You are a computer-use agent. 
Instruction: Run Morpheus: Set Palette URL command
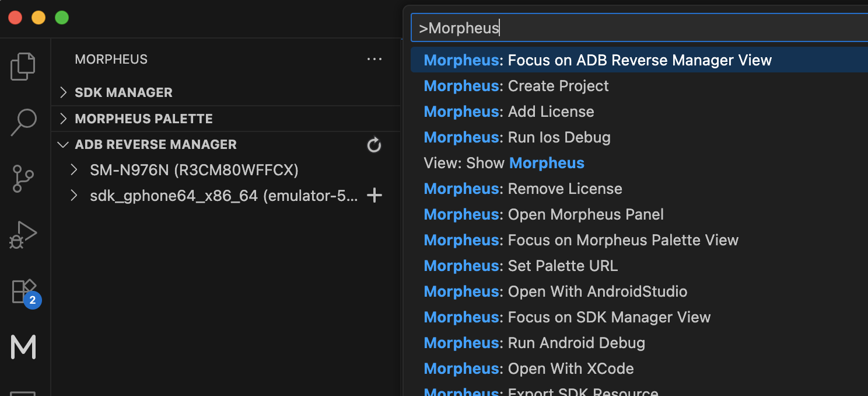[x=639, y=266]
